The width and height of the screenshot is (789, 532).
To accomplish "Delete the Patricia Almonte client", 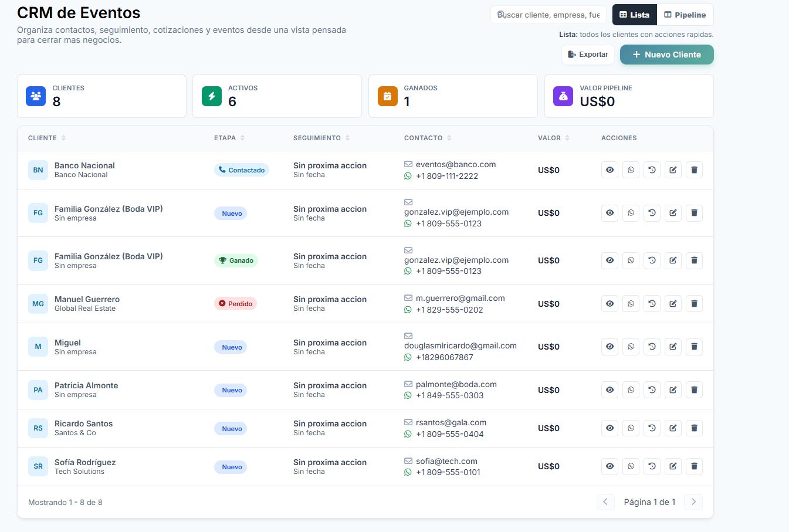I will click(x=694, y=390).
